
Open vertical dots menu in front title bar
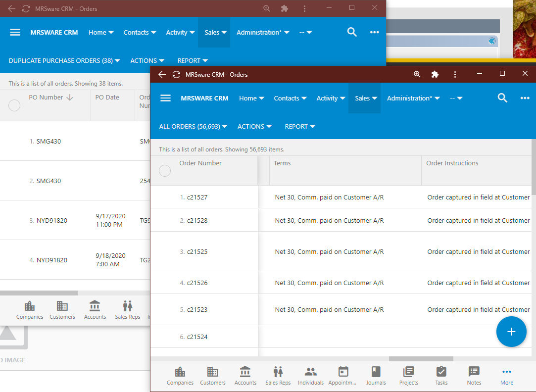point(455,74)
